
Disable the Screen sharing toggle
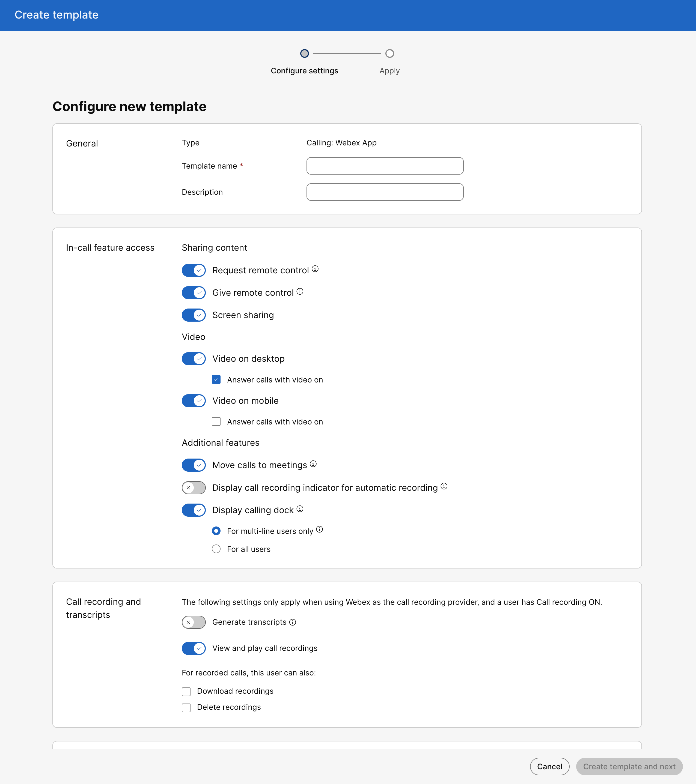(194, 315)
